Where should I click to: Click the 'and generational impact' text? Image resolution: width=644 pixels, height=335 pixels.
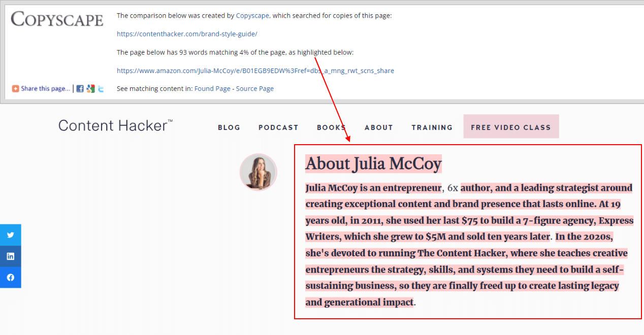(360, 303)
